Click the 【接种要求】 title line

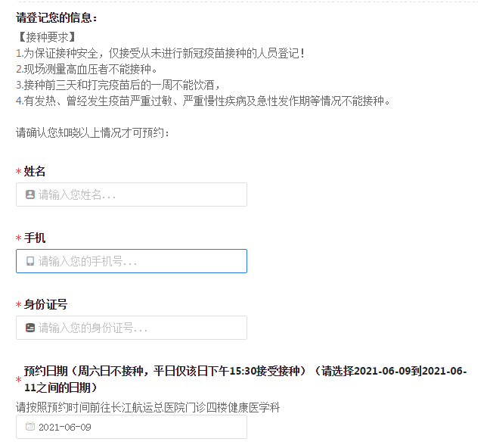[x=46, y=36]
